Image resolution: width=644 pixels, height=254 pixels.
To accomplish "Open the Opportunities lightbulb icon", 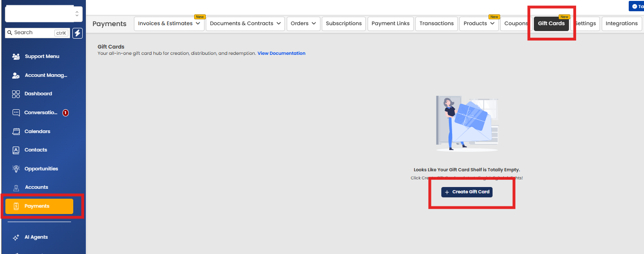I will [x=16, y=169].
